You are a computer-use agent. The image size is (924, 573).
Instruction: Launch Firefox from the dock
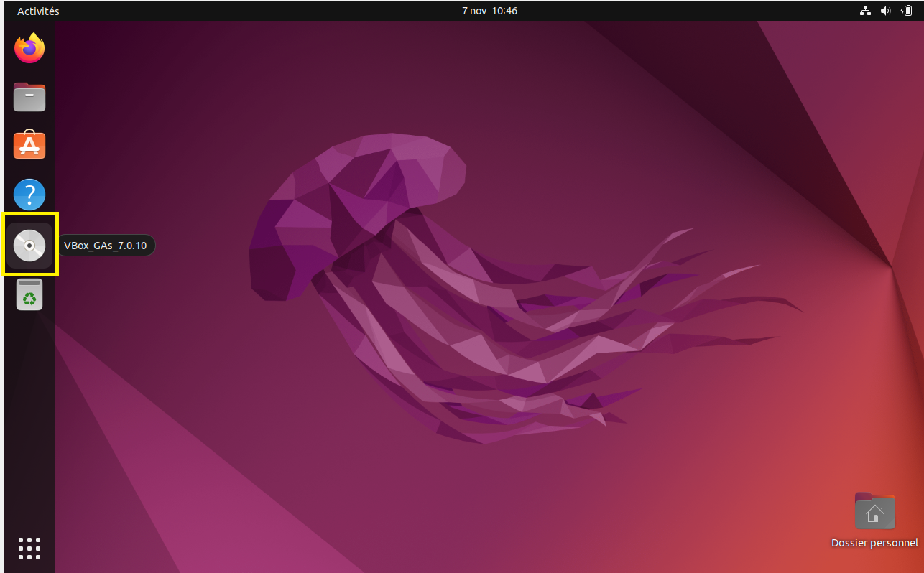(29, 48)
